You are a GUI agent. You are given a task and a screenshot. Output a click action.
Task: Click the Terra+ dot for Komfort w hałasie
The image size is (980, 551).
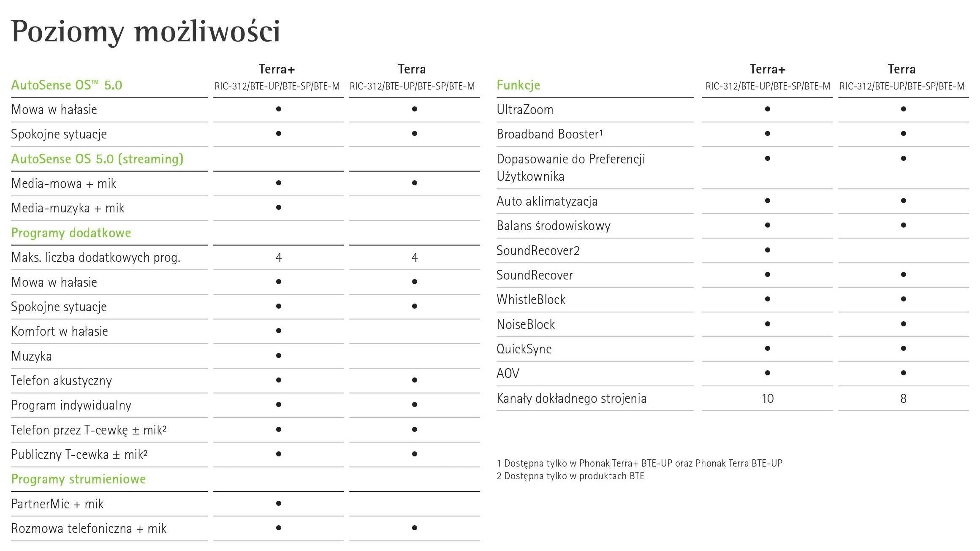pos(279,331)
